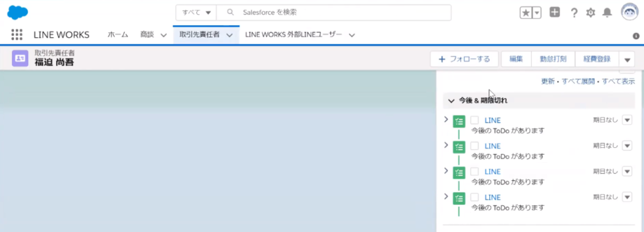Click the record name 福迫 尚吾
The height and width of the screenshot is (232, 644).
[x=54, y=62]
